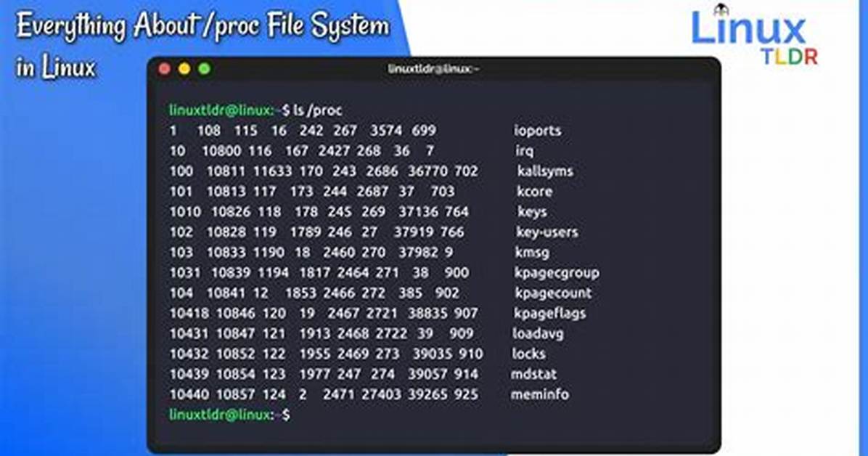Image resolution: width=868 pixels, height=456 pixels.
Task: Click process ID 36770
Action: 427,171
